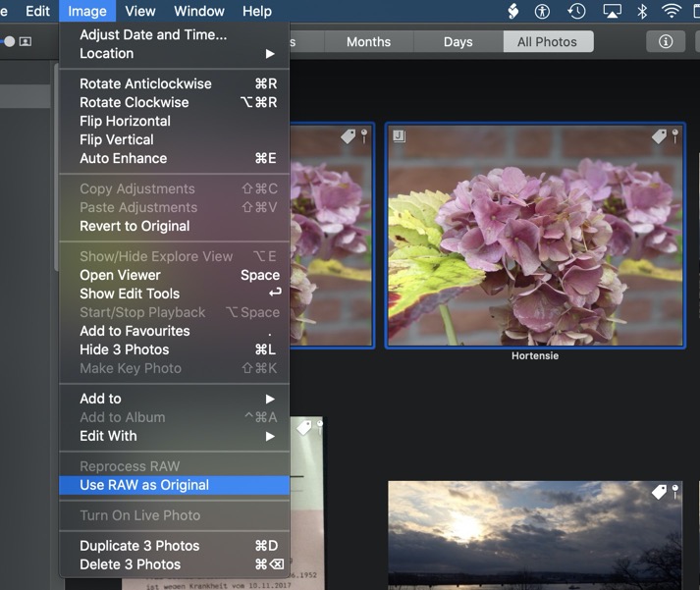Click the Info button in the toolbar
Image resolution: width=700 pixels, height=590 pixels.
coord(666,41)
